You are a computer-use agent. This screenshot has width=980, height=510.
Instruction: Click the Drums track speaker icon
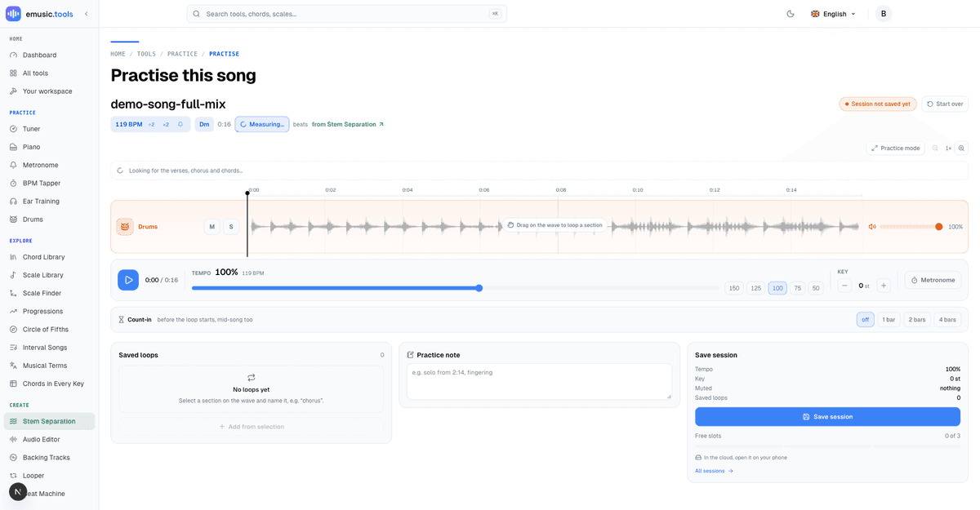click(x=872, y=227)
